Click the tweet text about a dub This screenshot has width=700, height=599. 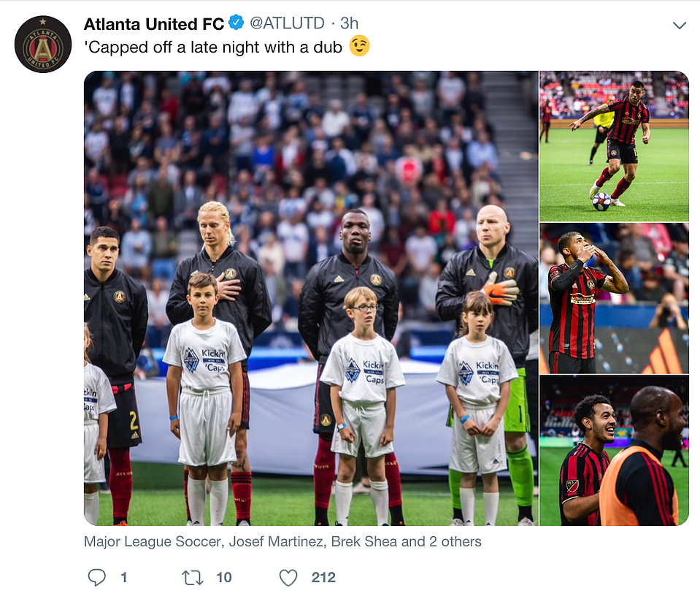tap(213, 47)
